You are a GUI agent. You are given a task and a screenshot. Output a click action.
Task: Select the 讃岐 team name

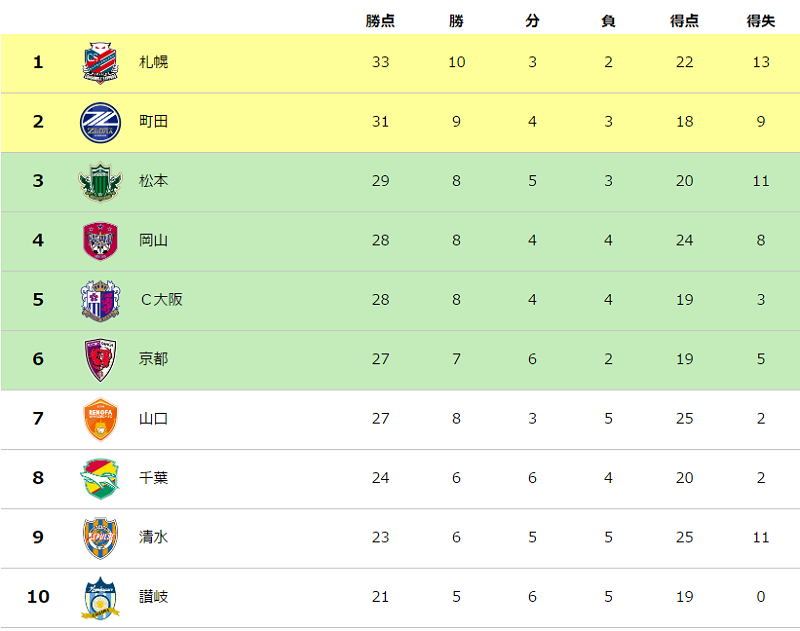(x=153, y=597)
